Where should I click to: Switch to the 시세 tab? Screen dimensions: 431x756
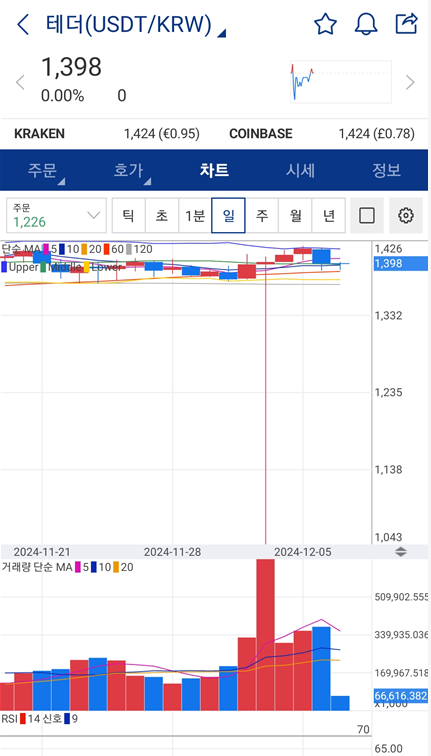[300, 170]
